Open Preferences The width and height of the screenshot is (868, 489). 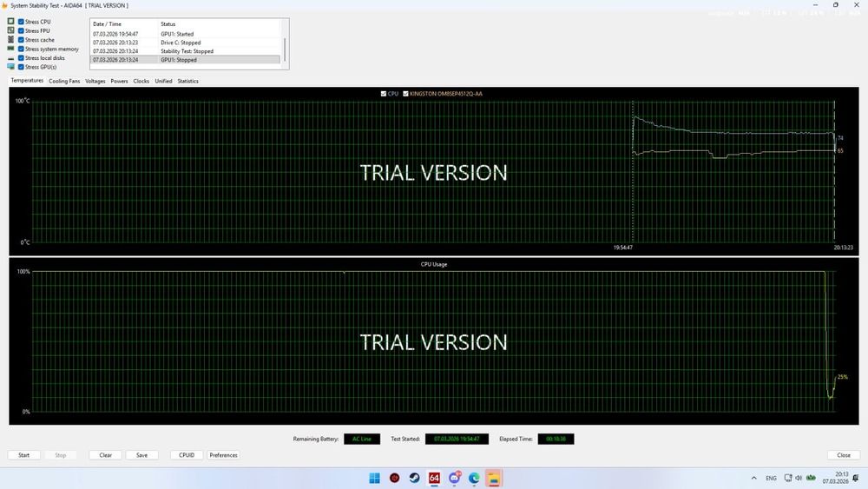224,454
